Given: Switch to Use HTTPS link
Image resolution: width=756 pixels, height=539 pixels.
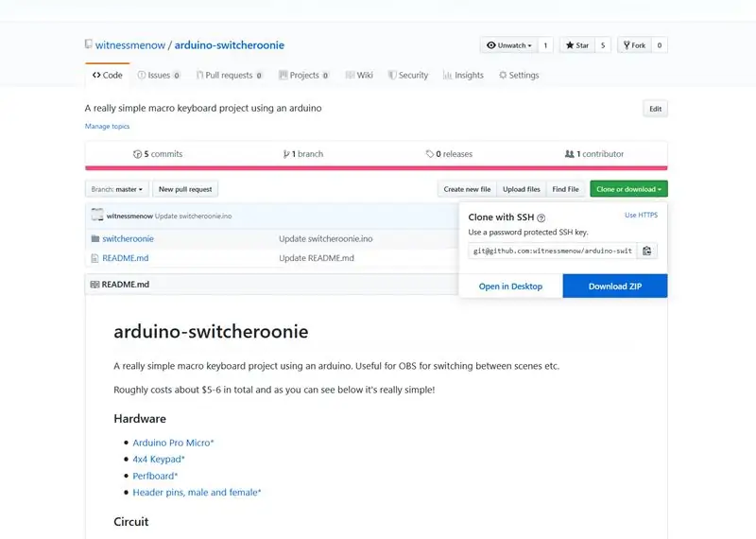Looking at the screenshot, I should [x=642, y=216].
